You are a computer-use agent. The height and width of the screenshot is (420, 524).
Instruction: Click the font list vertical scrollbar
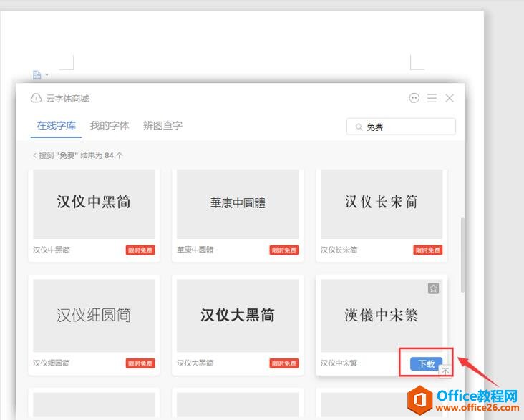click(x=462, y=255)
